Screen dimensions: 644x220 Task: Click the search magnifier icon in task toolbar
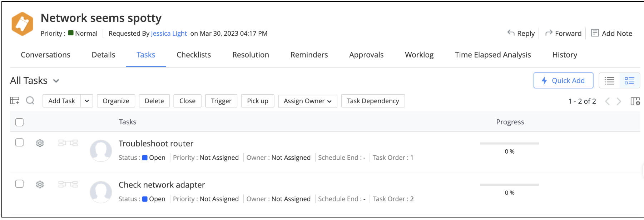[x=30, y=101]
